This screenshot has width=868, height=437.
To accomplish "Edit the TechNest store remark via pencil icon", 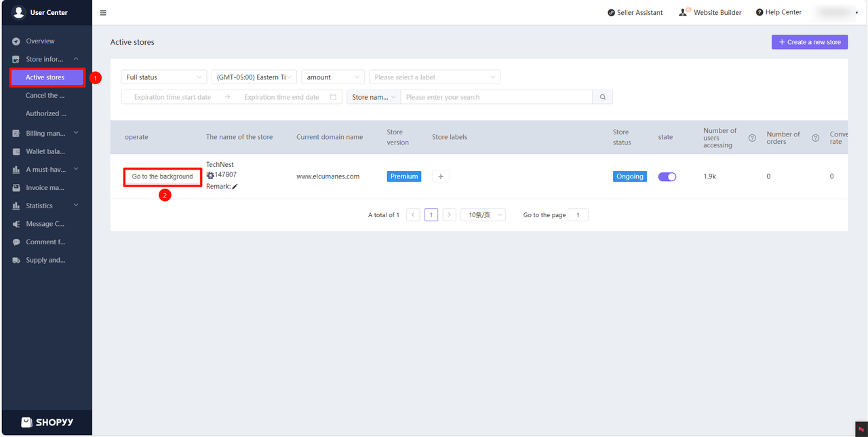I will click(235, 186).
